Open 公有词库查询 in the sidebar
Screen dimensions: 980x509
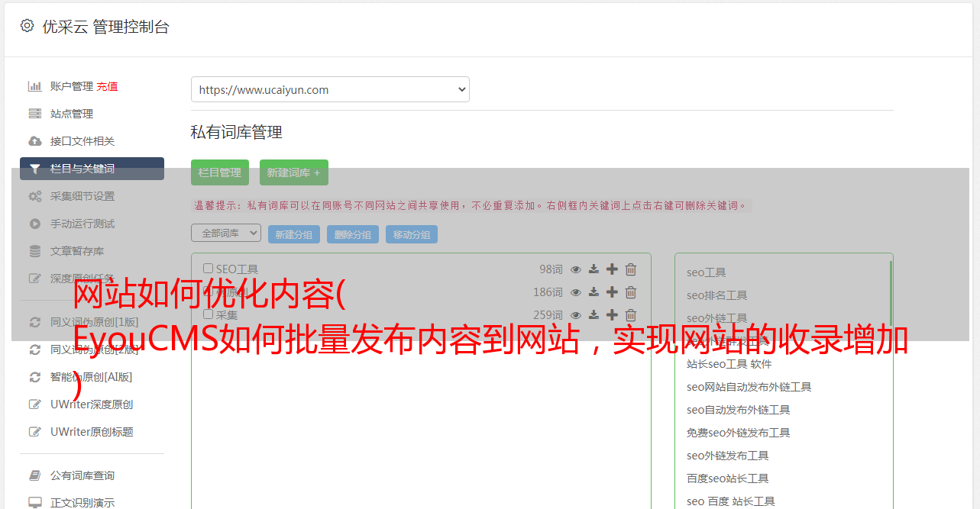(x=82, y=475)
